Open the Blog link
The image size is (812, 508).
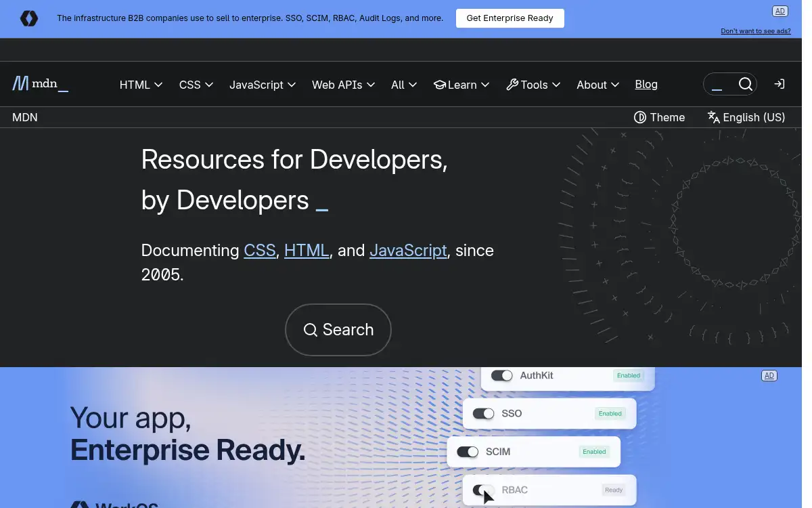pyautogui.click(x=646, y=84)
